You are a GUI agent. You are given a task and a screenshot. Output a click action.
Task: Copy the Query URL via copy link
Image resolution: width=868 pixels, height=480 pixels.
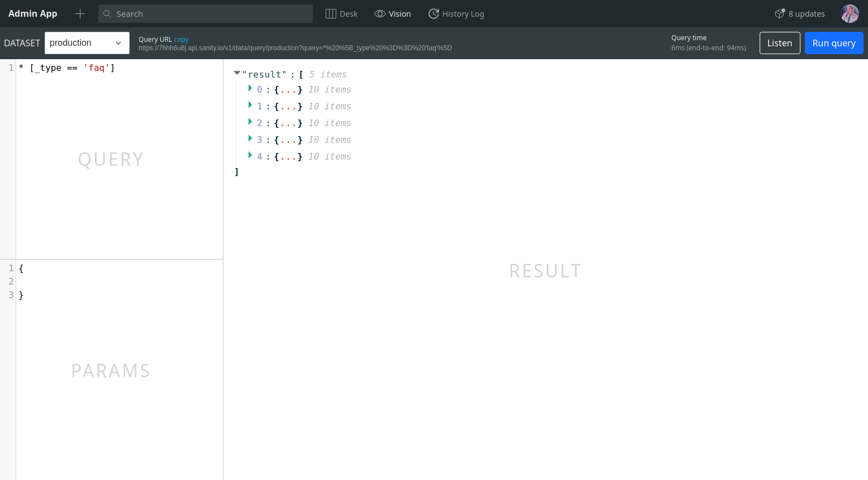(181, 40)
